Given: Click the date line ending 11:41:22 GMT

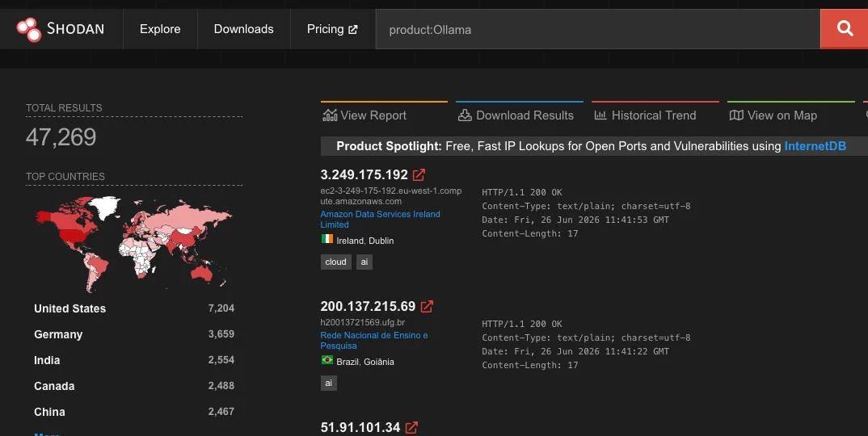Looking at the screenshot, I should 575,351.
